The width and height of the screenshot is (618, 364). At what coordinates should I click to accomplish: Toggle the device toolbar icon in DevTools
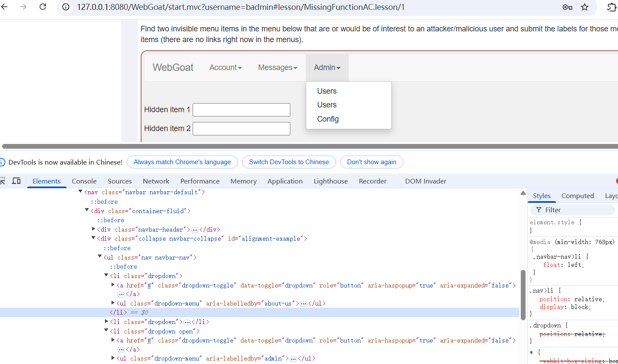(16, 181)
